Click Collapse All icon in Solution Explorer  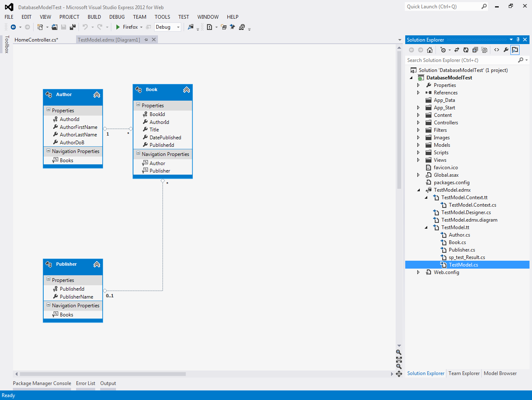coord(475,50)
